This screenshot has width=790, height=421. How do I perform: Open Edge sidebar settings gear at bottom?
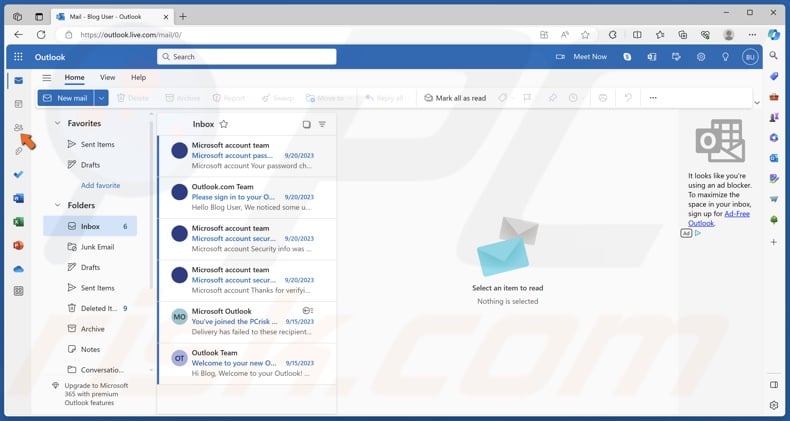coord(774,405)
